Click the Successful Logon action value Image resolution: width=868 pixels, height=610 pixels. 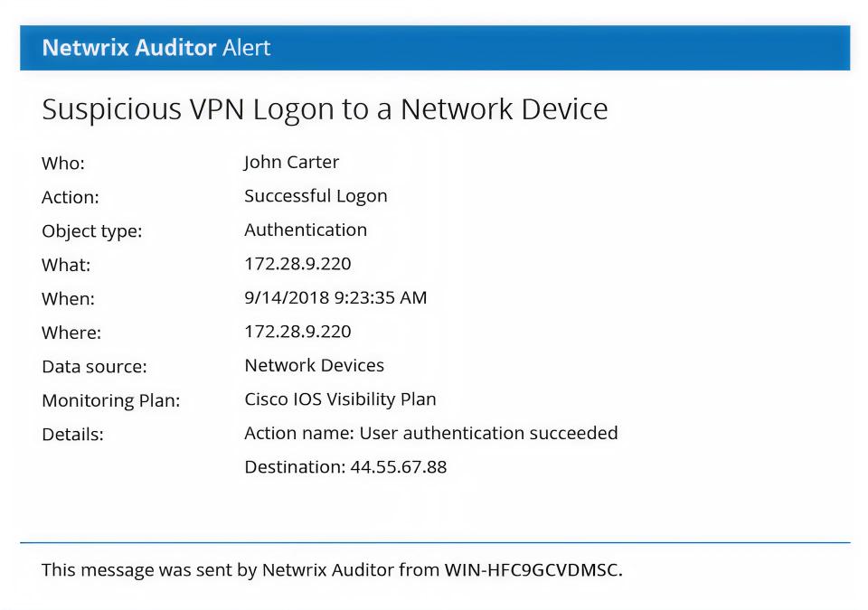[316, 196]
